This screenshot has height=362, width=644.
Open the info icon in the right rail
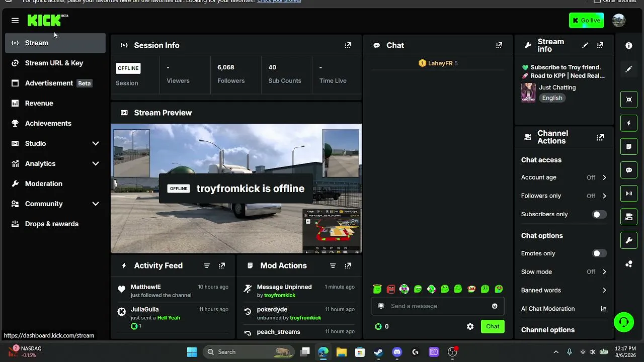629,46
